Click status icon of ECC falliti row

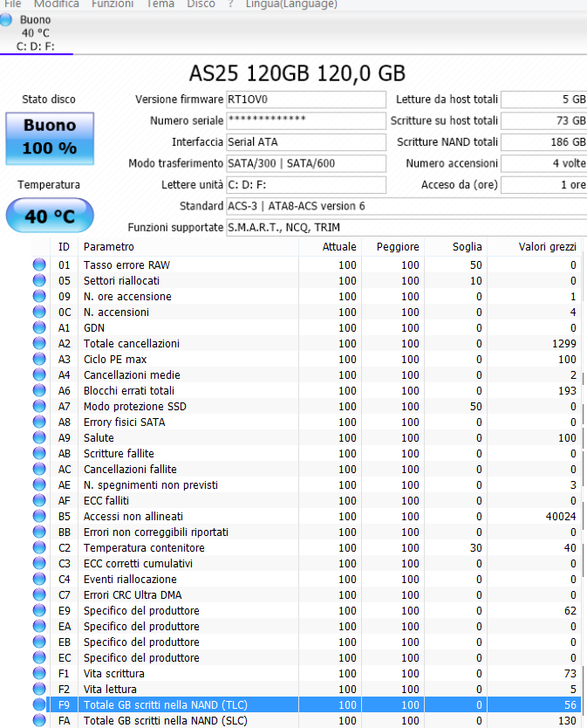tap(39, 500)
